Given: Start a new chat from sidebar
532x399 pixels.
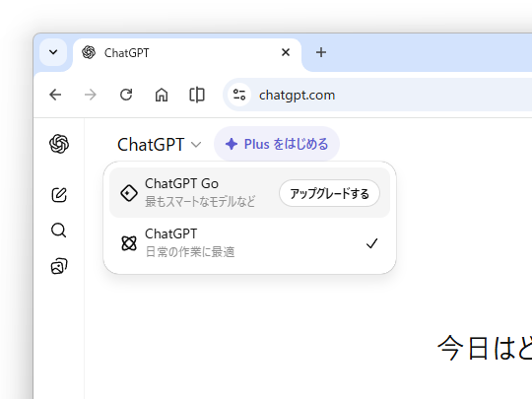Looking at the screenshot, I should click(x=59, y=195).
